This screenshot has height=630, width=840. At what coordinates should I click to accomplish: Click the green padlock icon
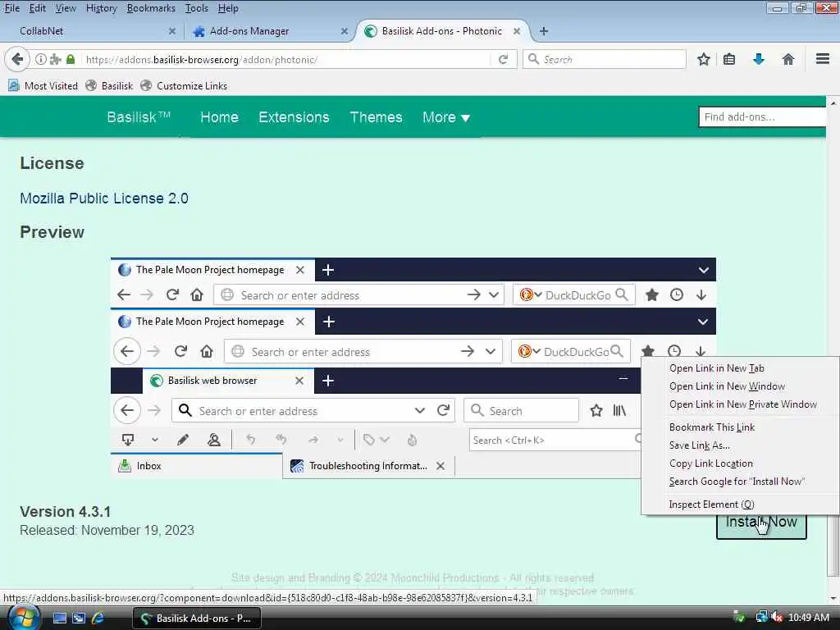coord(71,59)
